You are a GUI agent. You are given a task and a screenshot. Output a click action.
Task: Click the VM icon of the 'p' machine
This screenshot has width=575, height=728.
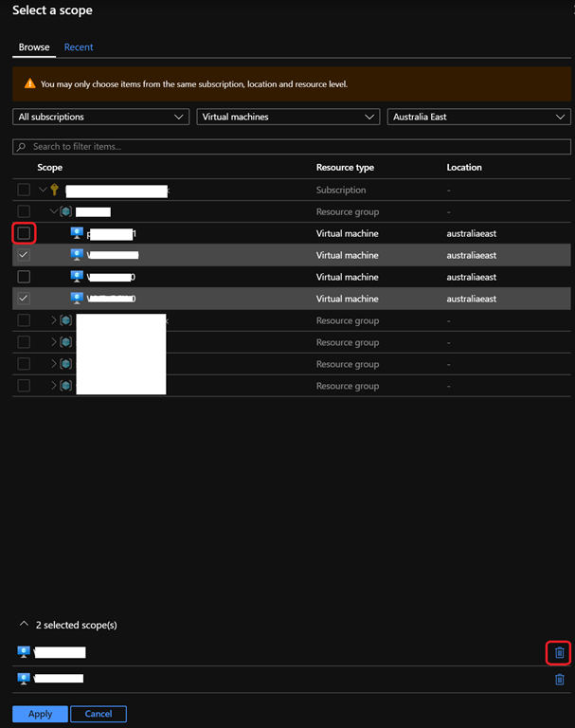[x=77, y=233]
